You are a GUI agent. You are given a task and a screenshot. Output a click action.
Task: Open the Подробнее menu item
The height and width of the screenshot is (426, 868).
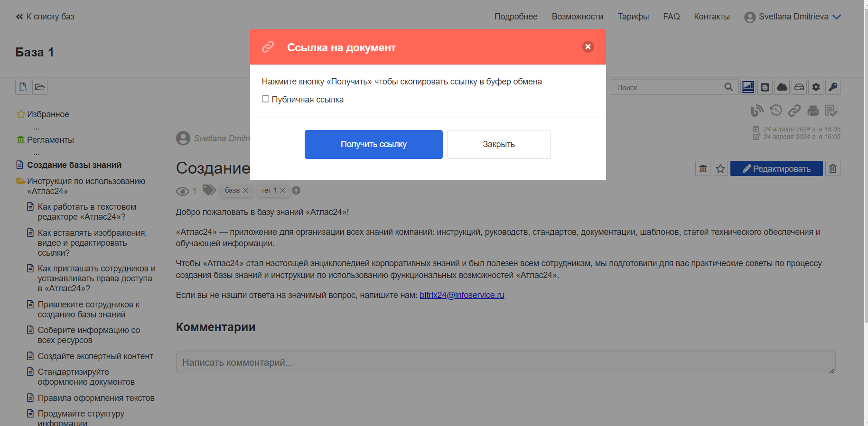pyautogui.click(x=516, y=17)
